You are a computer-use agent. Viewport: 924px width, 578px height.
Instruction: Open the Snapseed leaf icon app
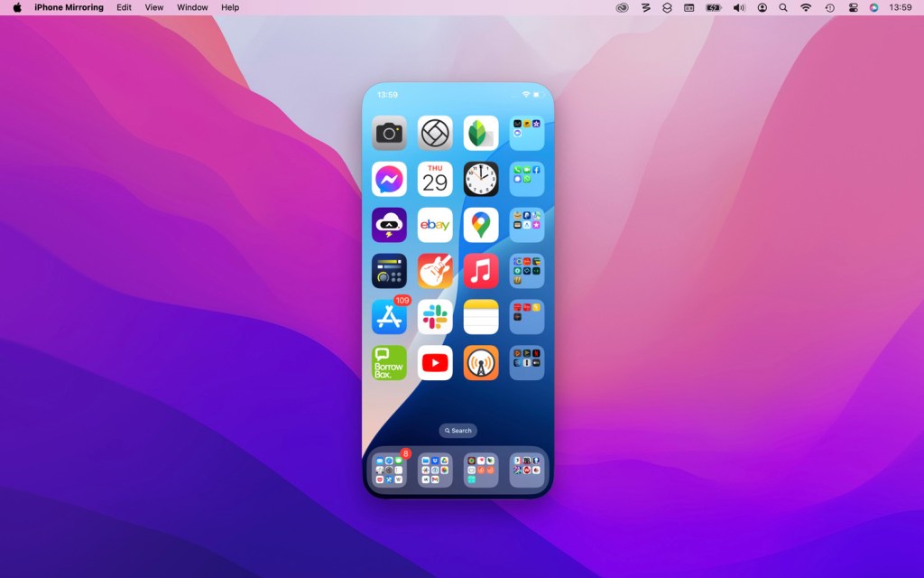[x=481, y=133]
